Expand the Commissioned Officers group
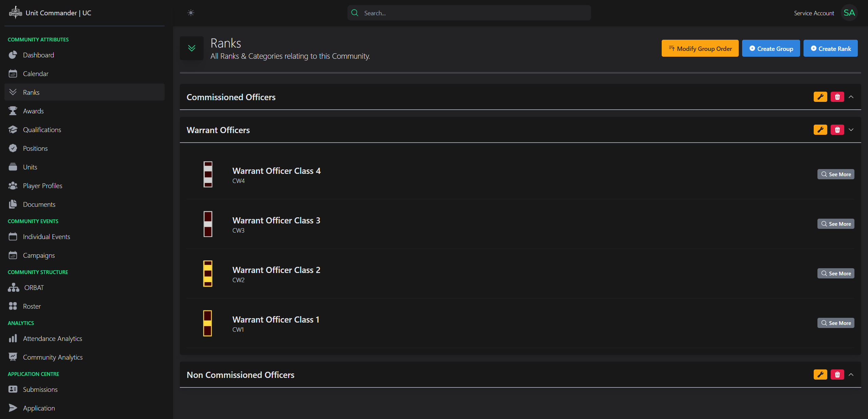Screen dimensions: 868x419 click(851, 97)
